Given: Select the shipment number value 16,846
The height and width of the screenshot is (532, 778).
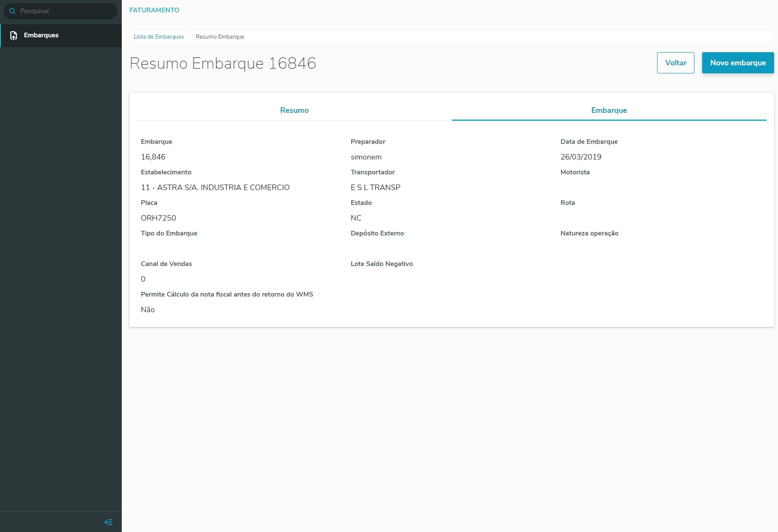Looking at the screenshot, I should (x=153, y=157).
